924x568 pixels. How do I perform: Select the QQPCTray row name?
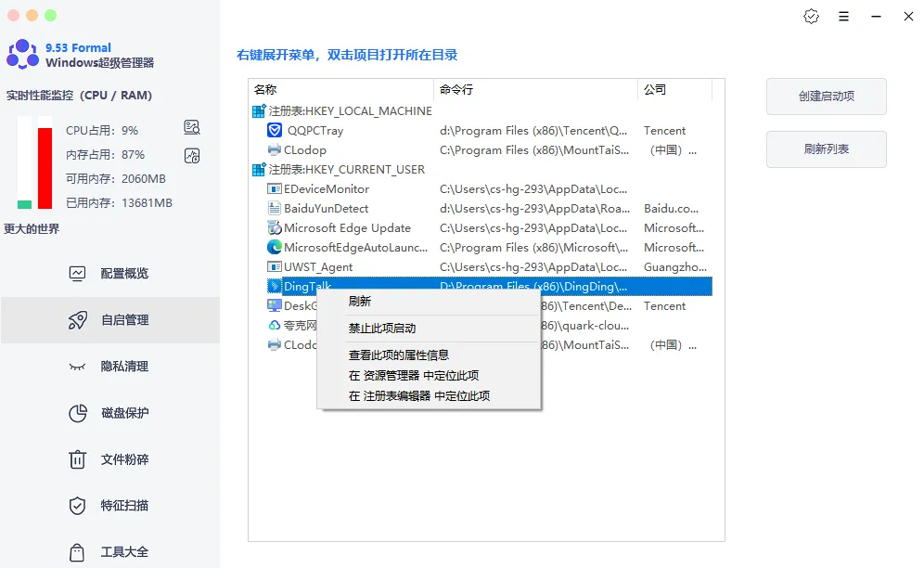coord(315,130)
